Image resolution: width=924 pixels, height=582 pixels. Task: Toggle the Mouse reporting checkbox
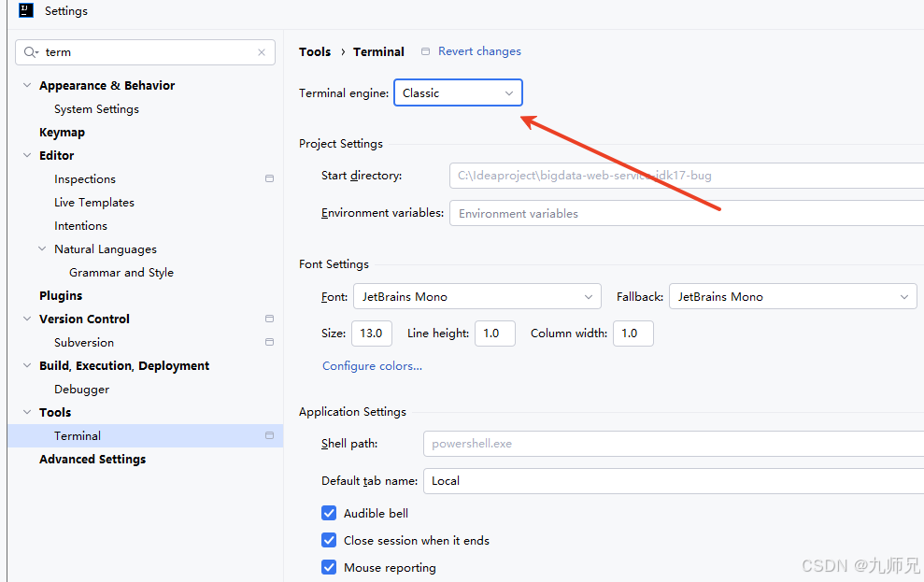pos(329,567)
